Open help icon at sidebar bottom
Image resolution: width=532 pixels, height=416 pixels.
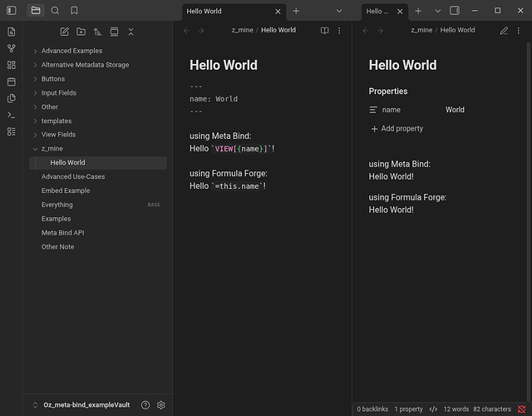pyautogui.click(x=145, y=405)
